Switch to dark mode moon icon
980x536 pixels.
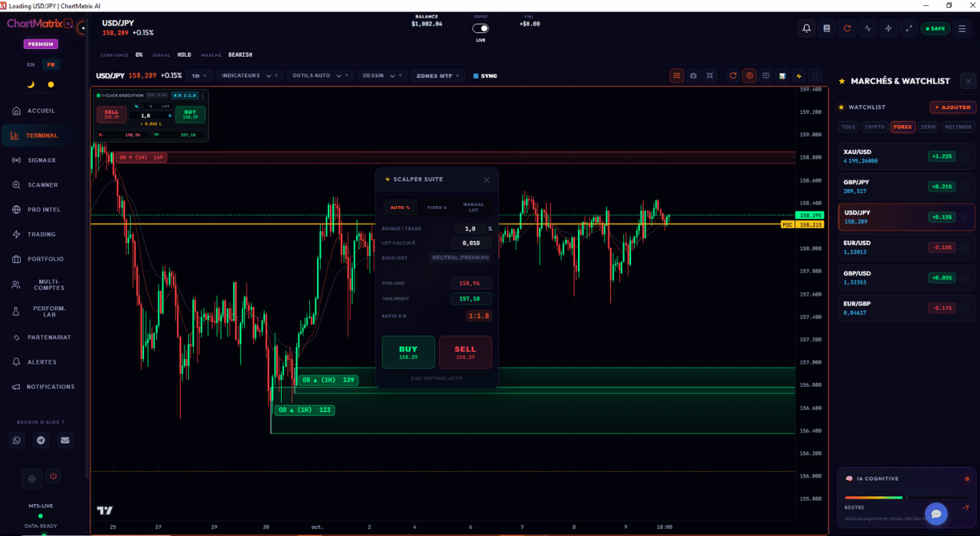coord(31,84)
